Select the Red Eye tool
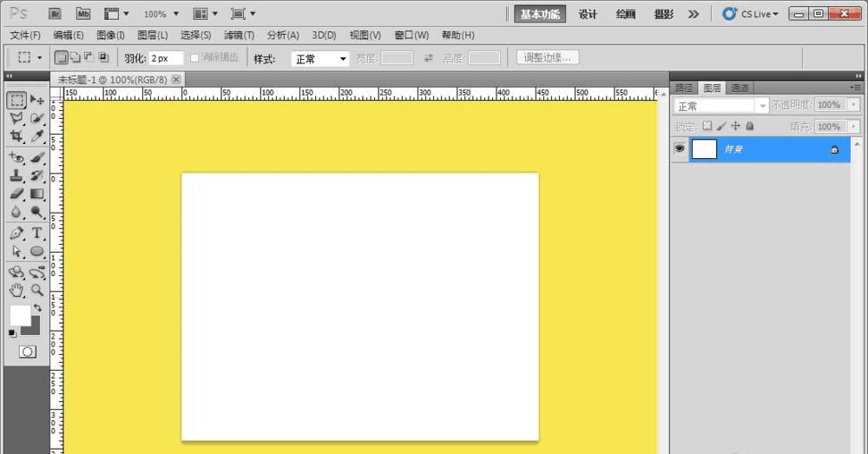 pos(16,158)
